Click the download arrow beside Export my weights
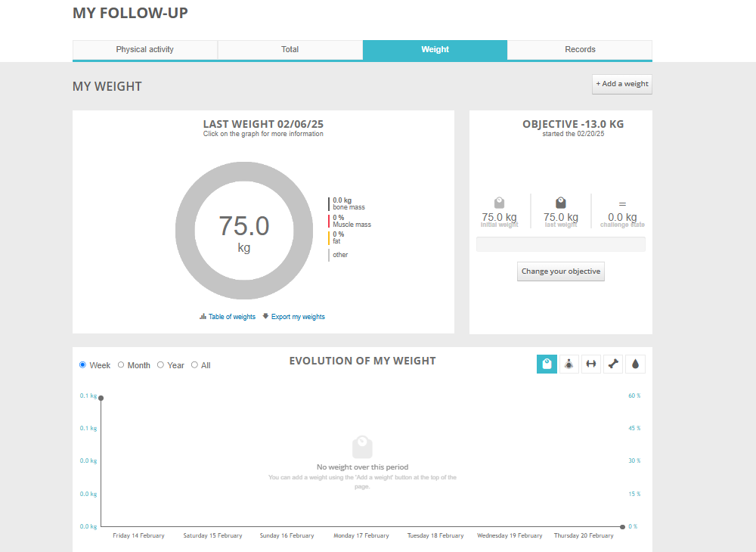756x552 pixels. tap(265, 317)
